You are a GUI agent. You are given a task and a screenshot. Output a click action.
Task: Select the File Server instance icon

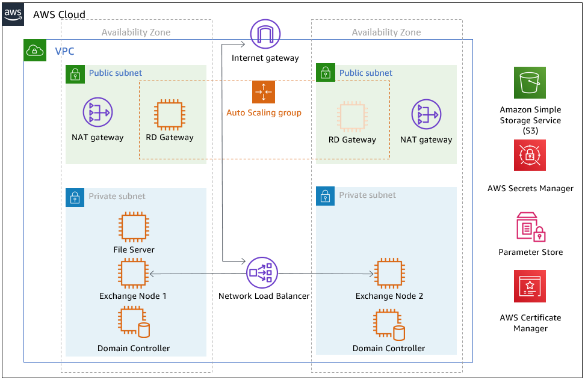[x=134, y=227]
